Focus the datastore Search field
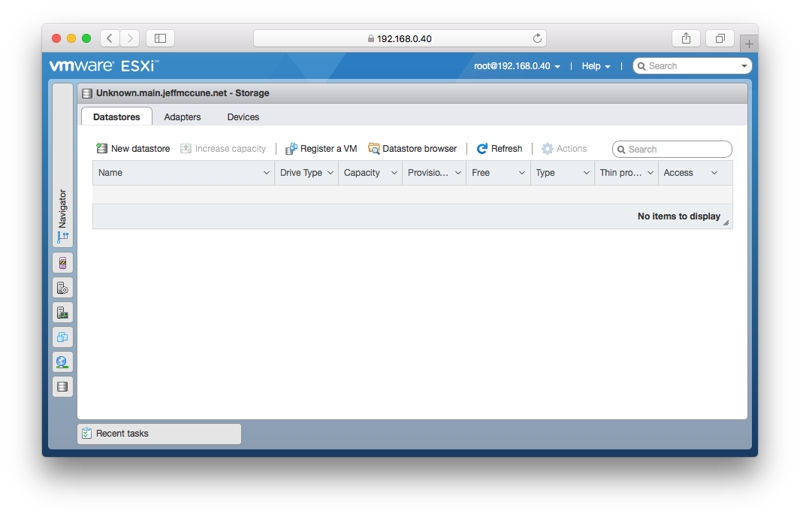Viewport: 800px width, 517px height. pyautogui.click(x=672, y=150)
